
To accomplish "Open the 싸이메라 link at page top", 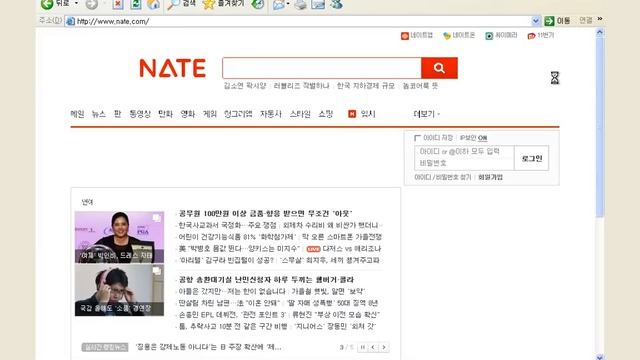I will pyautogui.click(x=501, y=36).
